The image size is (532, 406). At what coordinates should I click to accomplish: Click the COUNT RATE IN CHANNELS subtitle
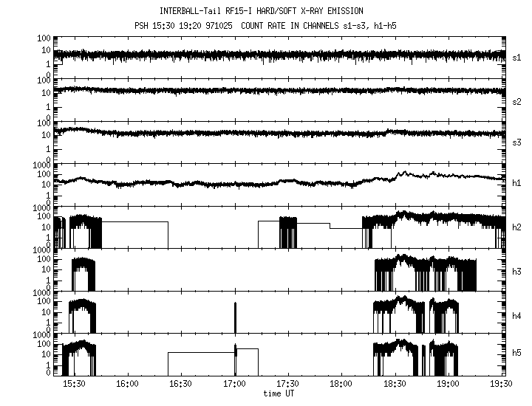[334, 25]
